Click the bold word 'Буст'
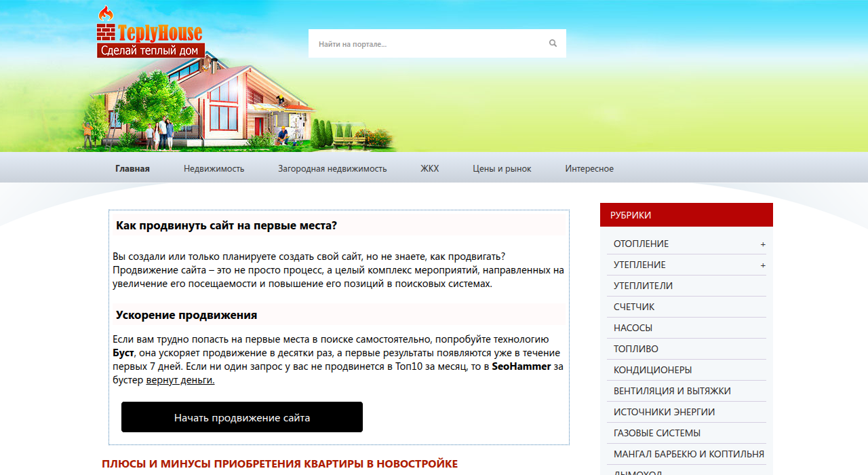Image resolution: width=868 pixels, height=475 pixels. (123, 353)
